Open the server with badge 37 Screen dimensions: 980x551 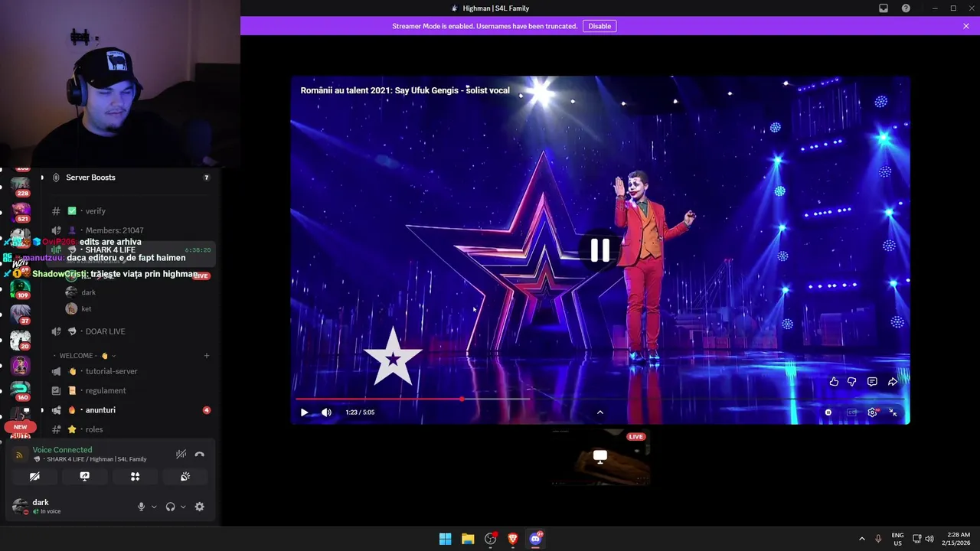[x=21, y=314]
